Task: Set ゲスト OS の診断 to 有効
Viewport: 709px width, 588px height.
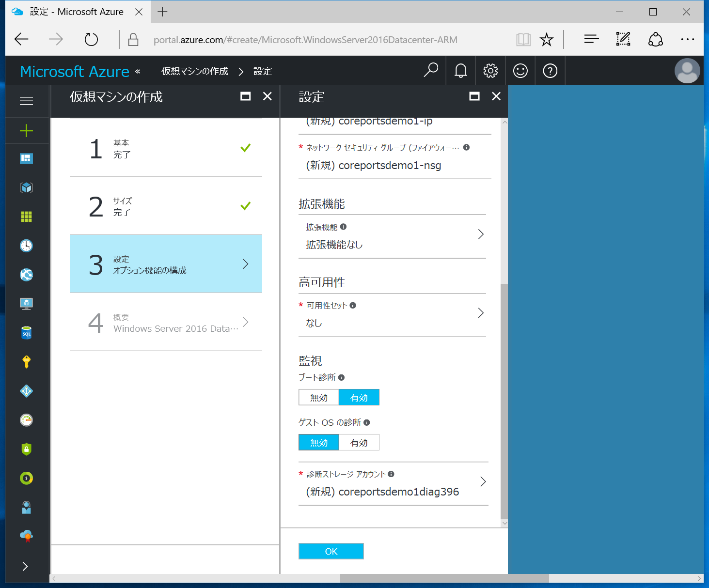Action: click(359, 443)
